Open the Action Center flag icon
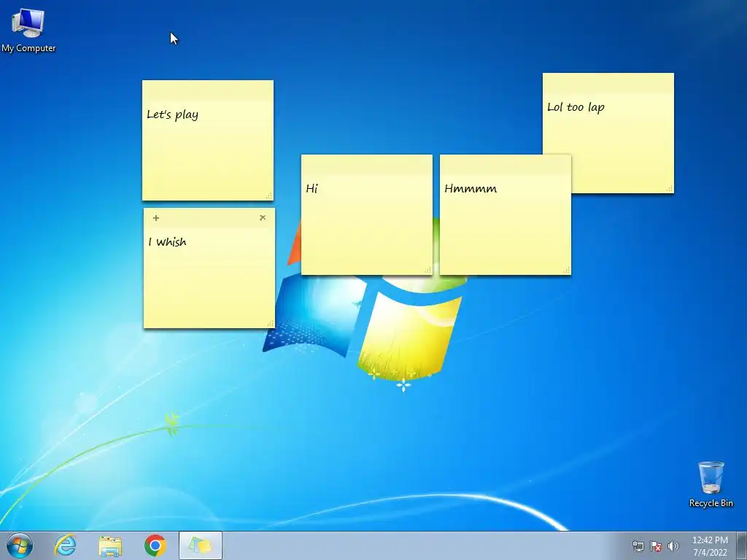The image size is (747, 560). [656, 546]
